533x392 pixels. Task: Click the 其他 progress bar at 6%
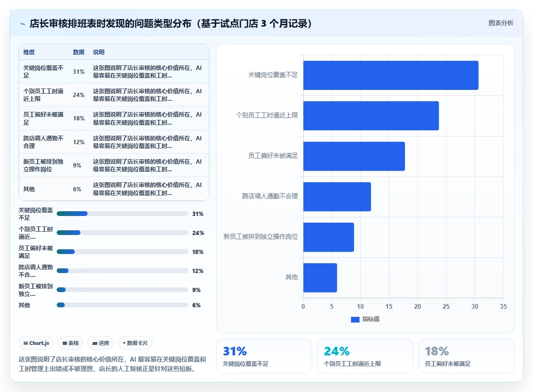coord(122,305)
